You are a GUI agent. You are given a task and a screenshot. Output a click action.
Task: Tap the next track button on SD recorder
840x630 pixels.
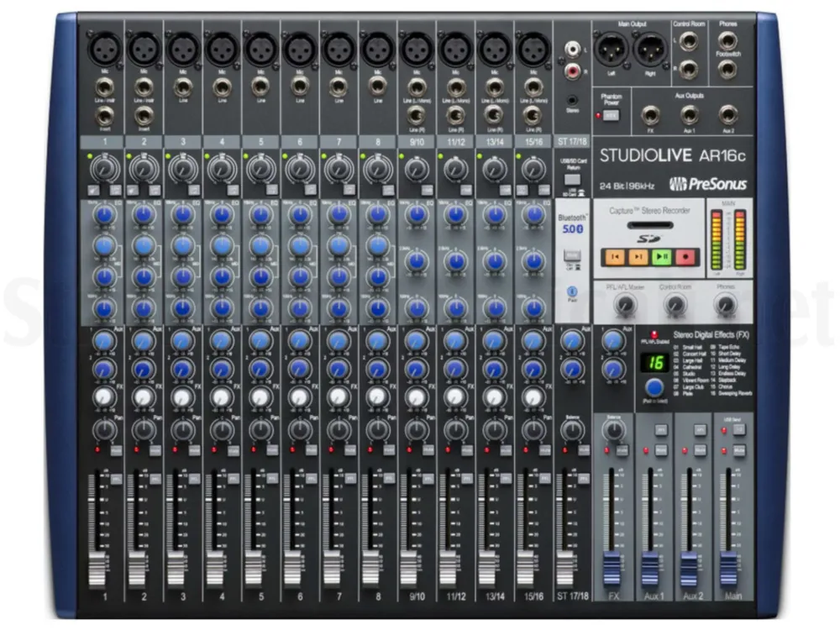click(x=638, y=257)
